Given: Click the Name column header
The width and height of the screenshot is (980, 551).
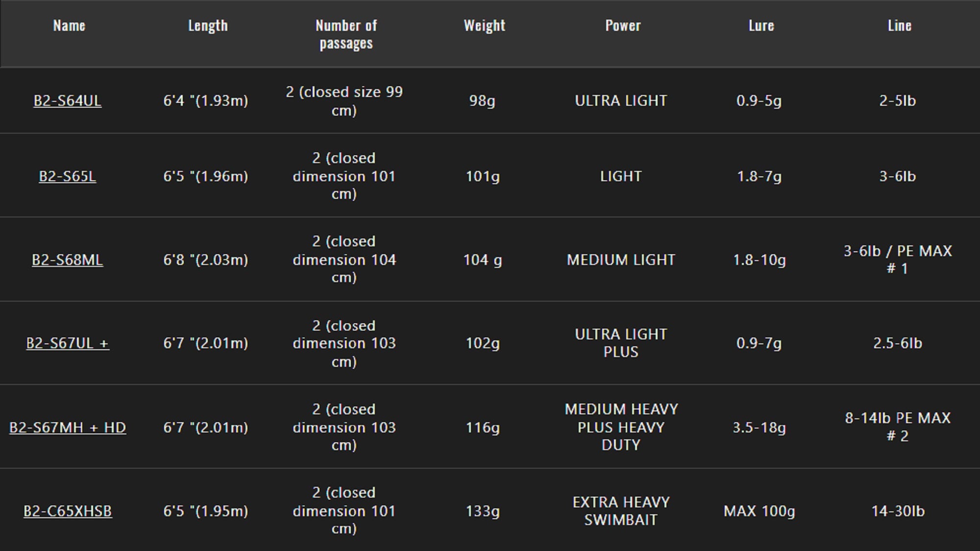Looking at the screenshot, I should pyautogui.click(x=69, y=25).
